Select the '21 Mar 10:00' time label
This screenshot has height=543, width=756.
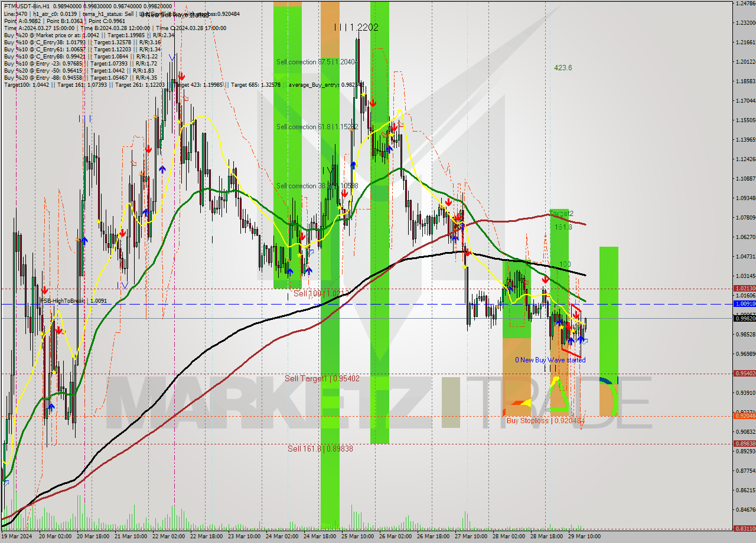[130, 537]
